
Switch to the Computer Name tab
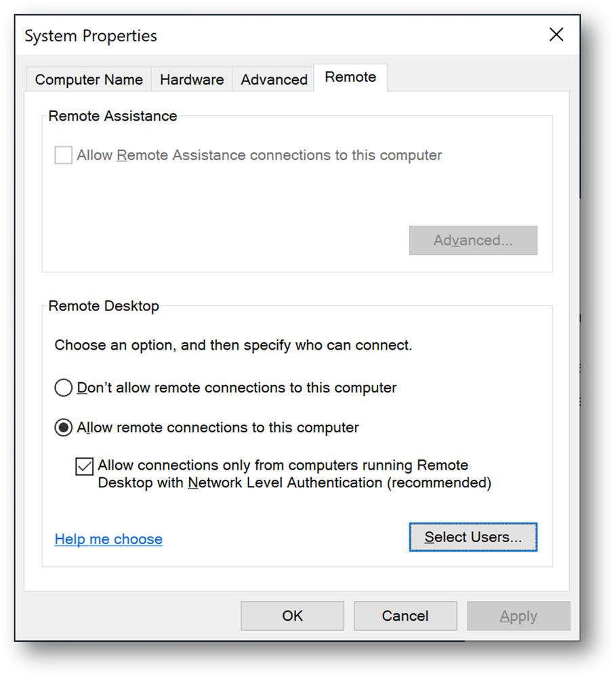click(89, 79)
